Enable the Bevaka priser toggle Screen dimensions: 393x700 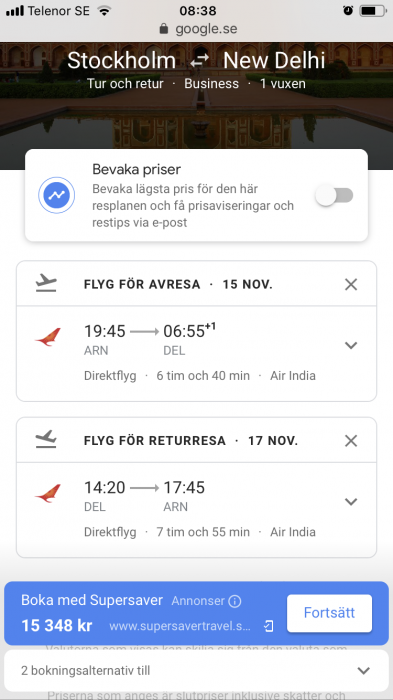pyautogui.click(x=334, y=195)
